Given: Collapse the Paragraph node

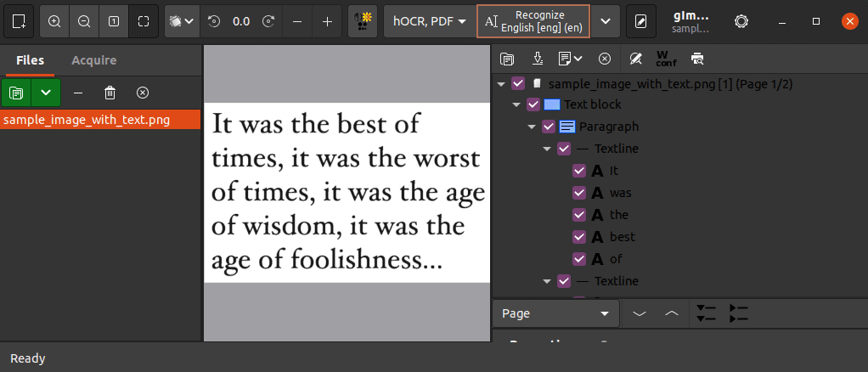Looking at the screenshot, I should (532, 127).
